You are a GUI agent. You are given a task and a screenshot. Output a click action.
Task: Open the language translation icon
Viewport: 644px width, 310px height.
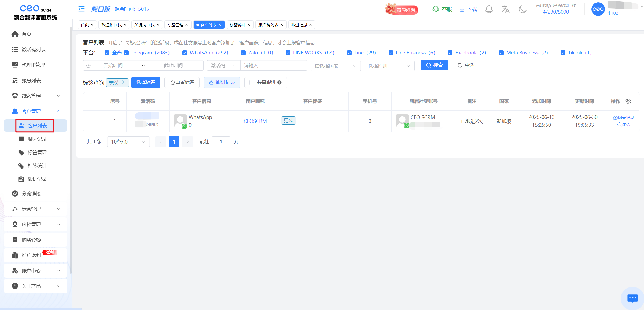(506, 9)
